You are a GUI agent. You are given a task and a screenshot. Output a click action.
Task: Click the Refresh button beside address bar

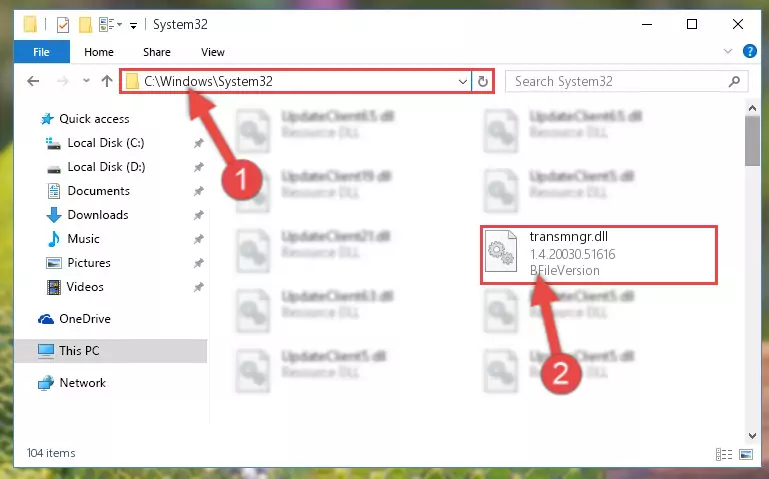[x=483, y=81]
